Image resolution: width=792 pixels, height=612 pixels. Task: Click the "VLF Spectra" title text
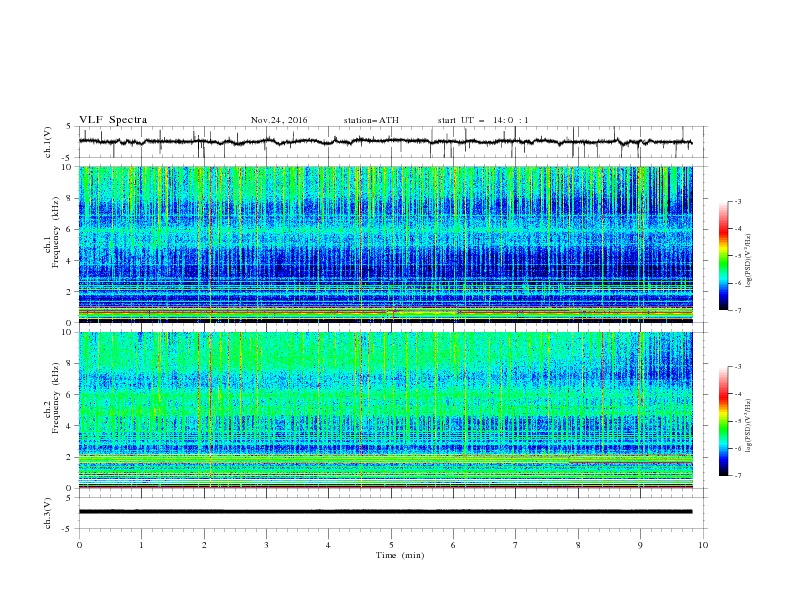[113, 120]
